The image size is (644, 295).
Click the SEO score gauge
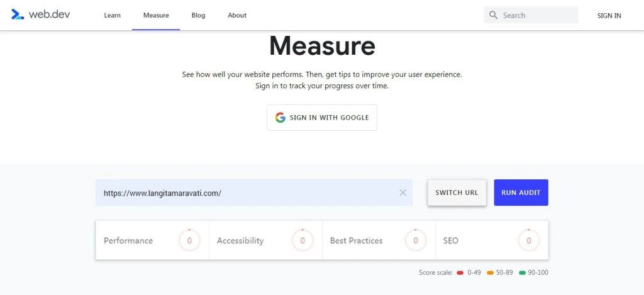pos(528,240)
